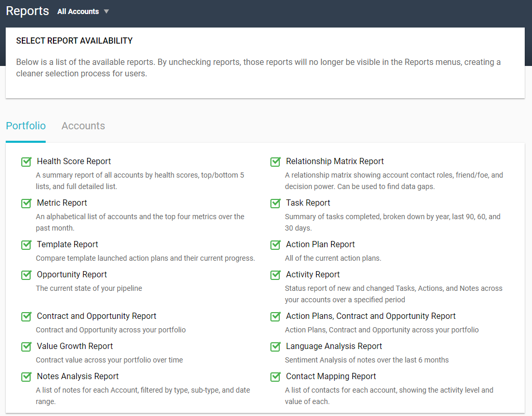Disable the Metric Report
532x416 pixels.
[x=26, y=203]
